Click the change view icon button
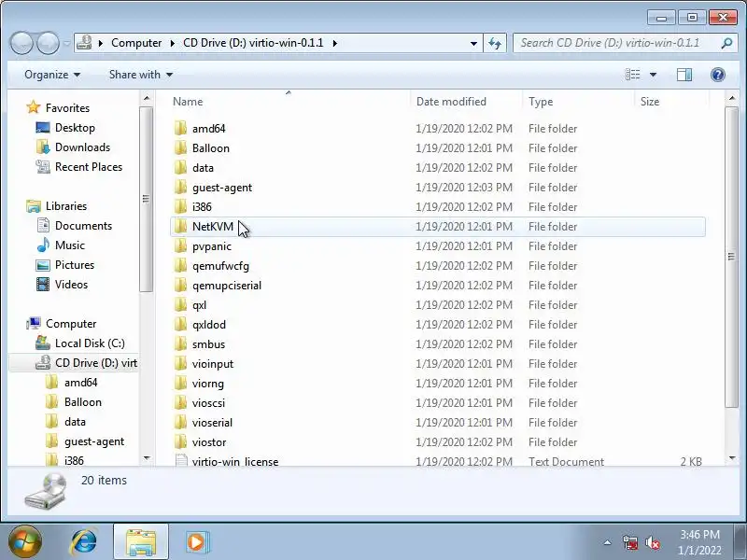 tap(633, 75)
